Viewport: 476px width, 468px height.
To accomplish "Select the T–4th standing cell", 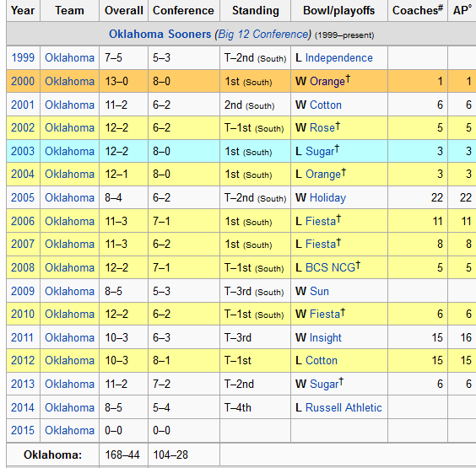I will click(x=256, y=408).
